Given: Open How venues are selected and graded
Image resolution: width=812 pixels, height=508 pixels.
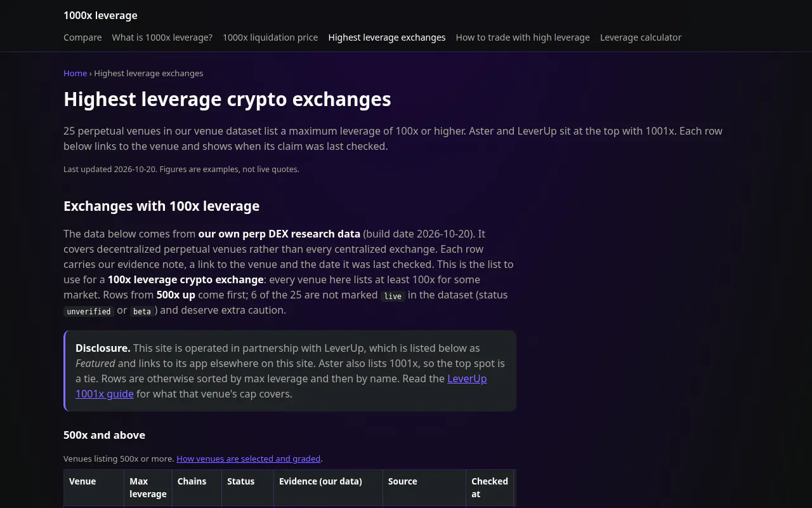Looking at the screenshot, I should click(x=249, y=458).
